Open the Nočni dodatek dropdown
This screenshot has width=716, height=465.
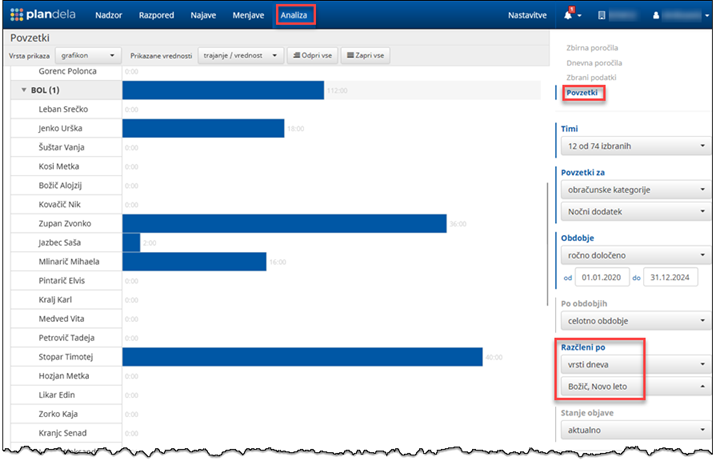(632, 211)
